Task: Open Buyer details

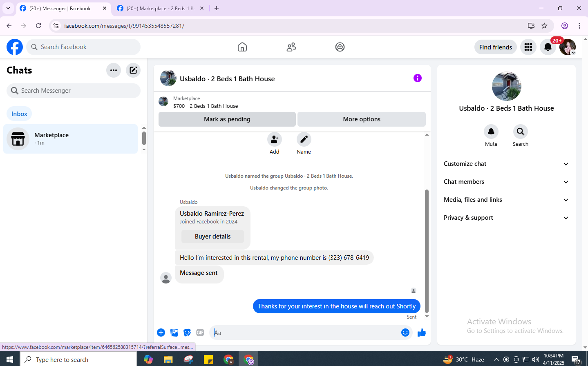Action: 212,237
